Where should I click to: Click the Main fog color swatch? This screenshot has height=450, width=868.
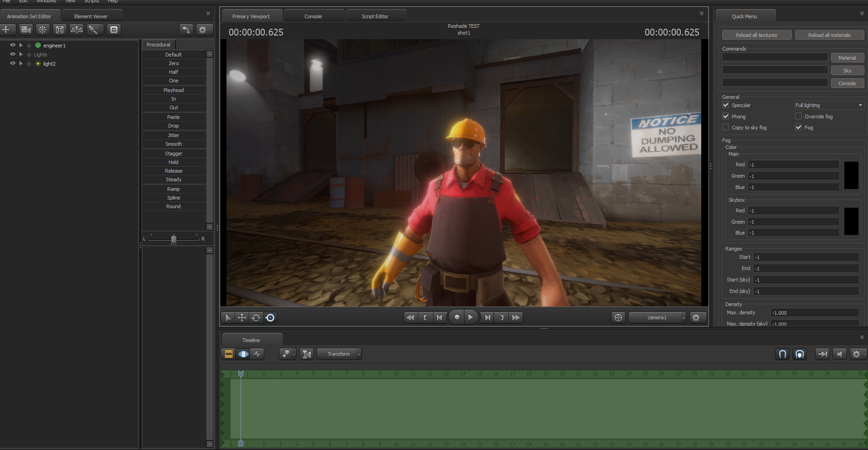[x=851, y=175]
